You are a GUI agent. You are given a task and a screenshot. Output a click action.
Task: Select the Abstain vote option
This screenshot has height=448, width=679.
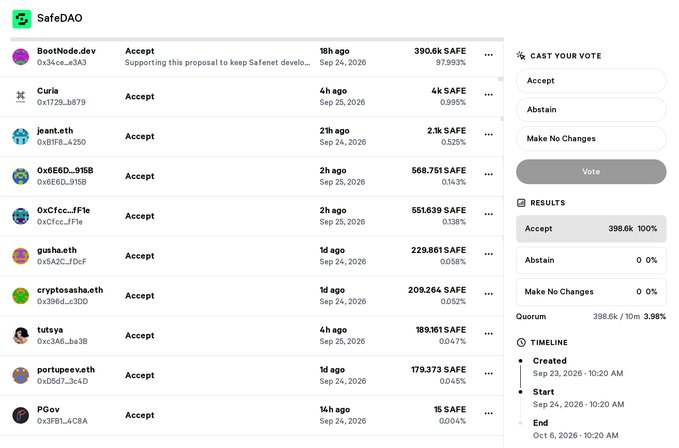click(x=591, y=110)
